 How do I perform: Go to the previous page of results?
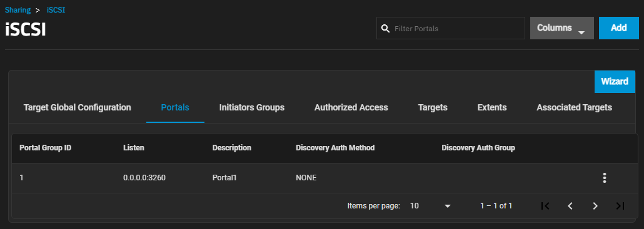[570, 206]
